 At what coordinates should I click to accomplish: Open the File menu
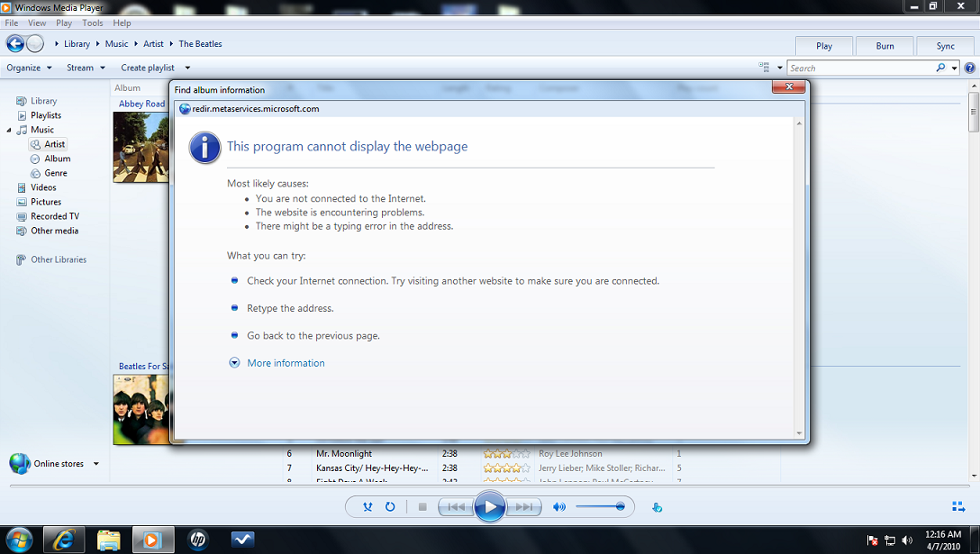pyautogui.click(x=11, y=23)
